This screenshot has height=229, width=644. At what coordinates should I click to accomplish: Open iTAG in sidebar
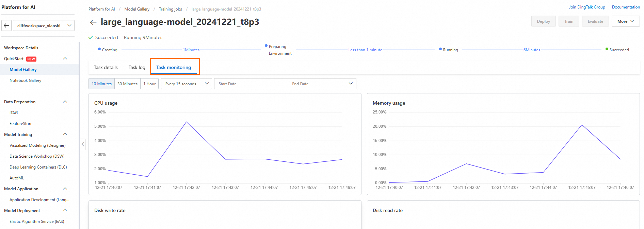point(14,112)
